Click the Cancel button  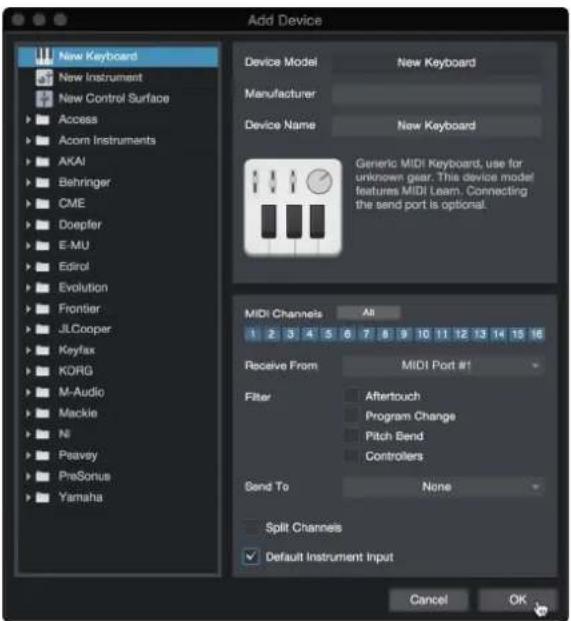coord(429,600)
